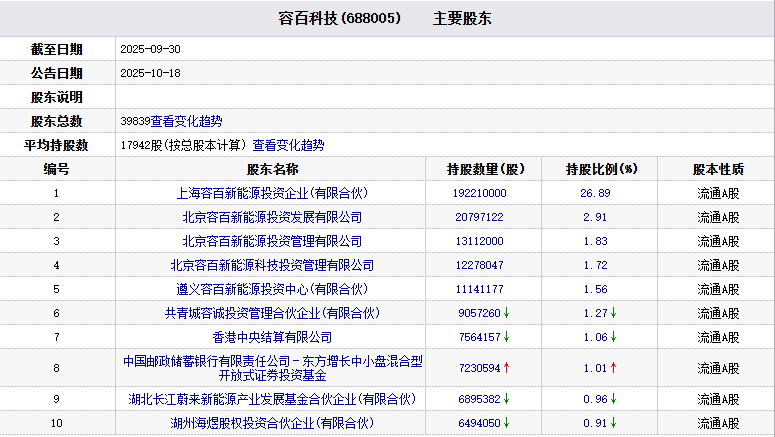Screen dimensions: 775x437
Task: Open shareholder 北京容百新能源投资管理有限公司
Action: click(x=272, y=241)
